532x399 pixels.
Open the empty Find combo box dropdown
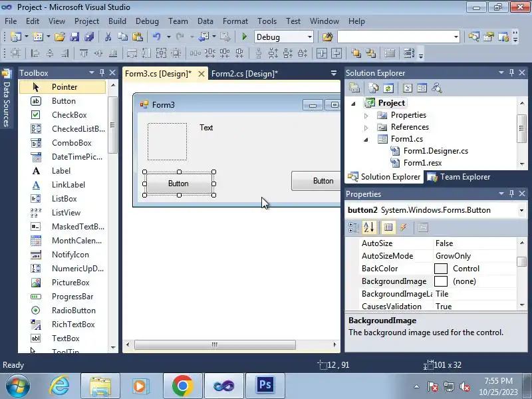(456, 37)
